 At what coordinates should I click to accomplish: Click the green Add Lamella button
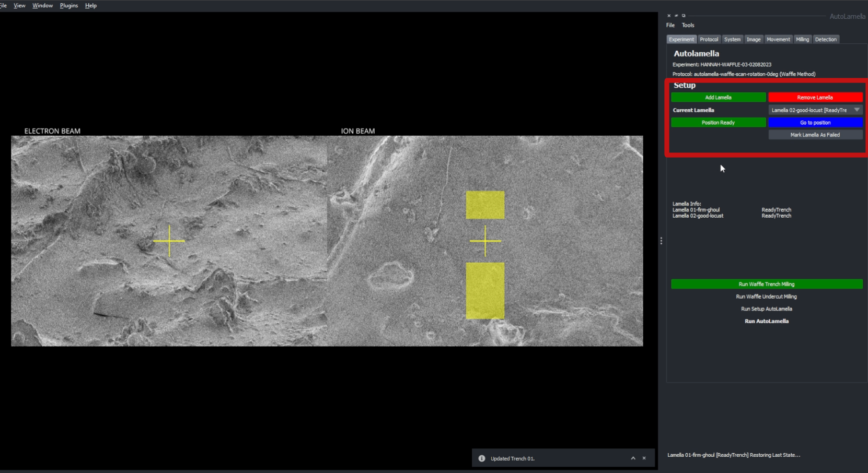click(719, 98)
